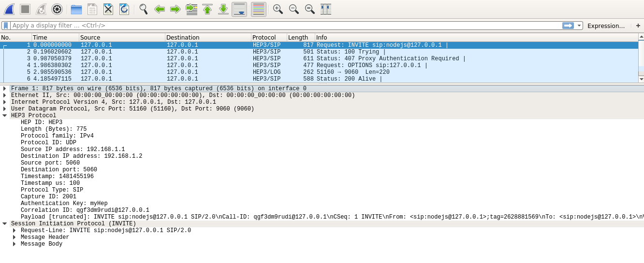Image resolution: width=644 pixels, height=263 pixels.
Task: Open a capture file via folder icon
Action: pos(76,9)
